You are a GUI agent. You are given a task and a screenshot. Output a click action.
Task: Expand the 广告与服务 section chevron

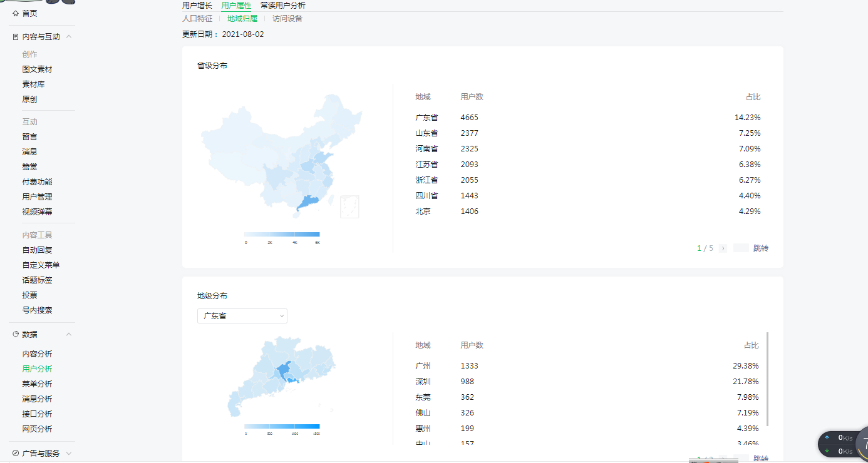[69, 453]
